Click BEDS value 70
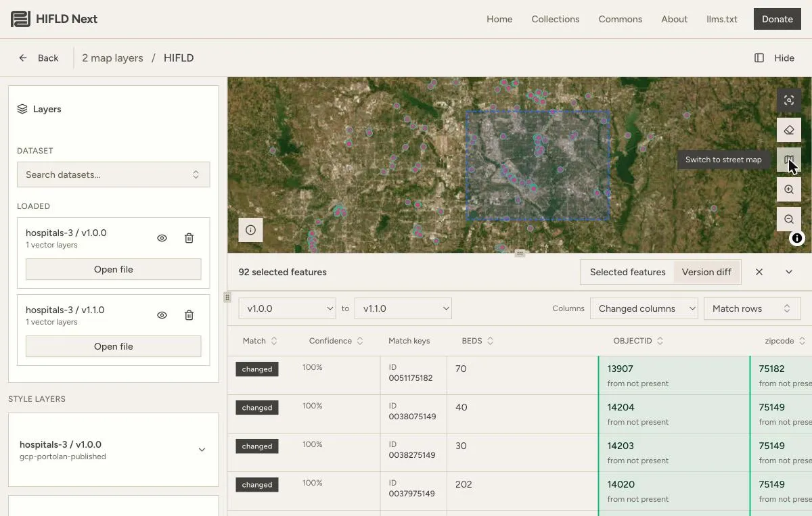812x516 pixels. point(461,369)
